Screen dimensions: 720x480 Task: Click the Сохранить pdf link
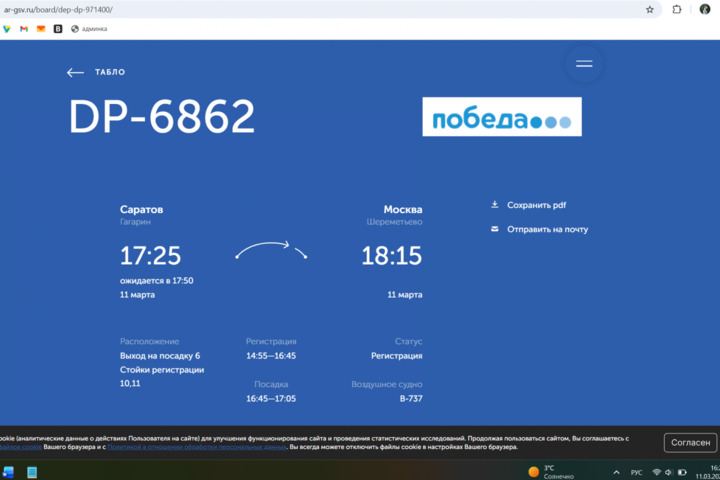click(536, 205)
